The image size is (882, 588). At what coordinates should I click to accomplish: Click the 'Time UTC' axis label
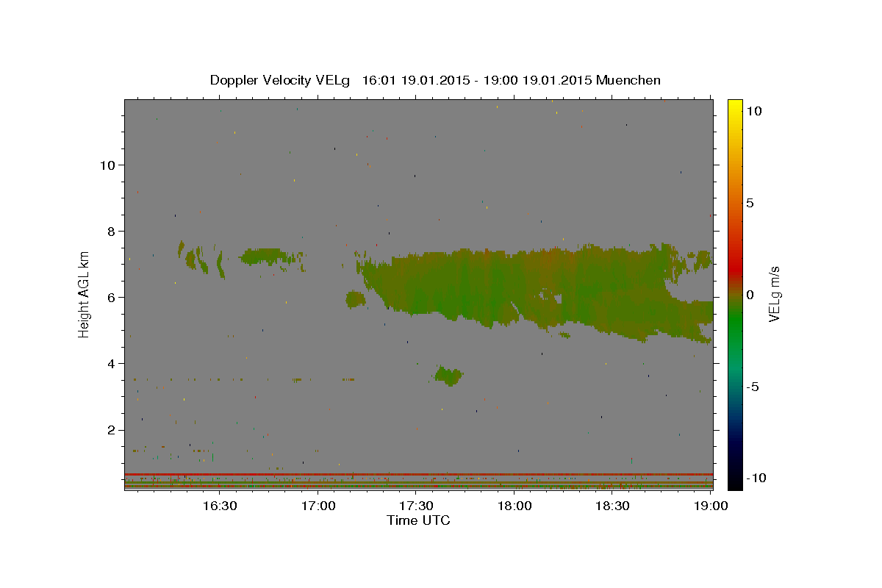click(x=418, y=520)
